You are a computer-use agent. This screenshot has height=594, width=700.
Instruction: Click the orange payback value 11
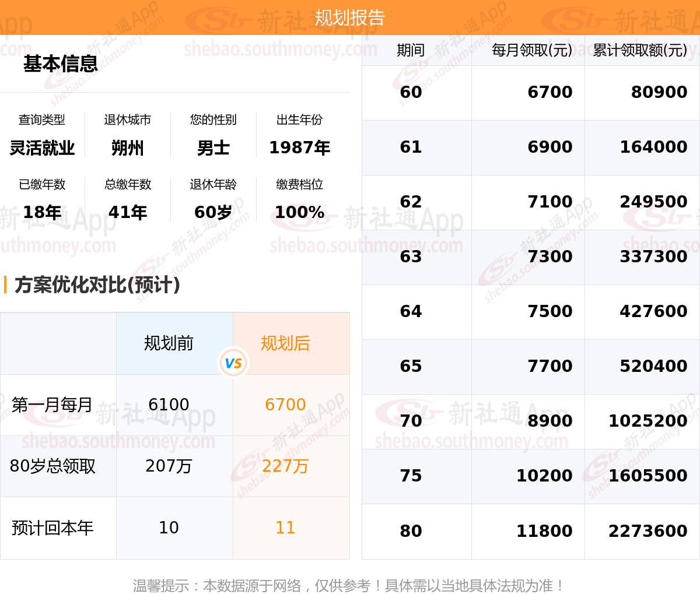(285, 528)
